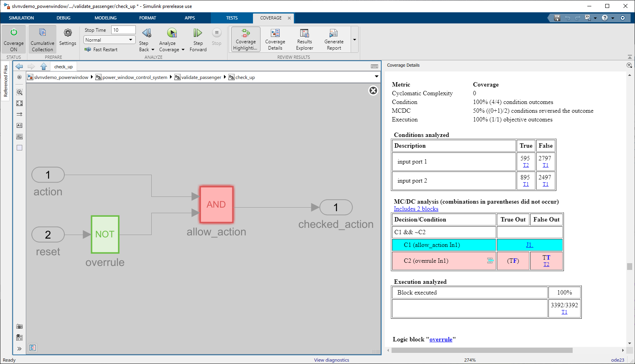Click the Zoom In canvas tool
The width and height of the screenshot is (635, 364).
(x=19, y=92)
